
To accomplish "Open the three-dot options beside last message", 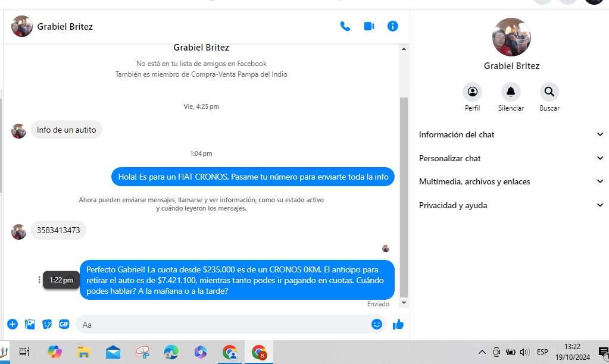I will pyautogui.click(x=39, y=280).
